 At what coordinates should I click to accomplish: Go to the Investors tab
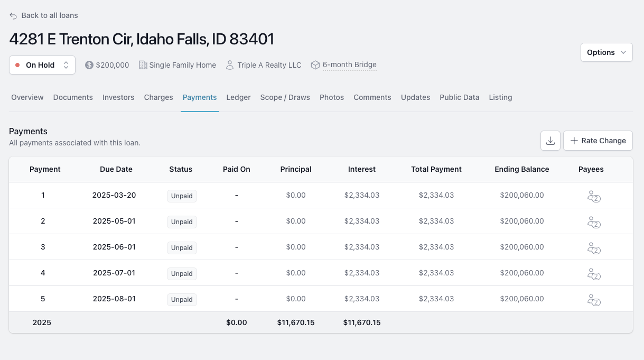point(118,97)
